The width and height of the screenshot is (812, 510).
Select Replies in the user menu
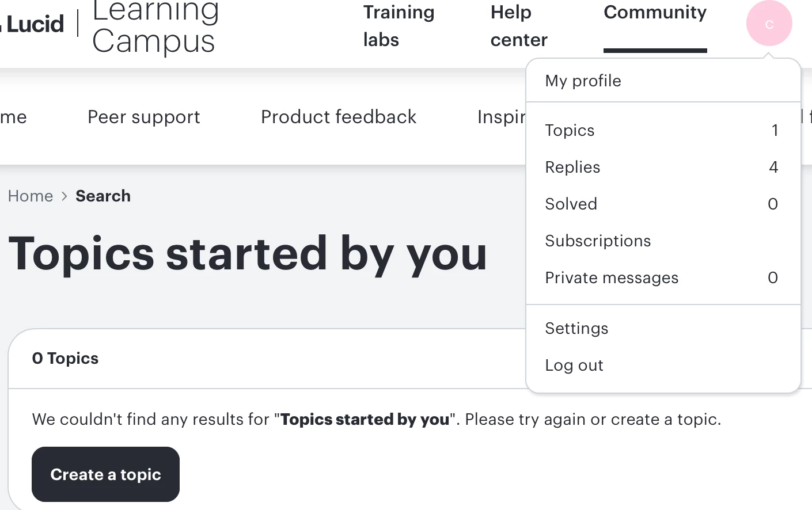663,167
